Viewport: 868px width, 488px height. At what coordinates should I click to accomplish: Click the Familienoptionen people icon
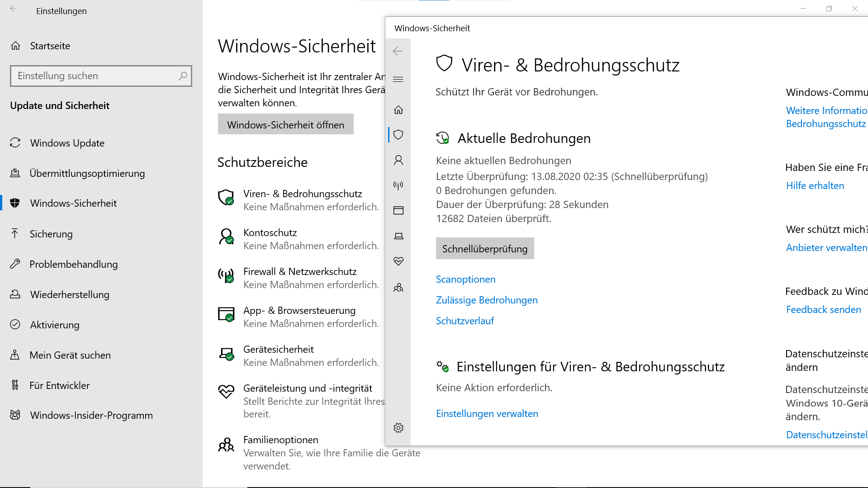(x=226, y=445)
